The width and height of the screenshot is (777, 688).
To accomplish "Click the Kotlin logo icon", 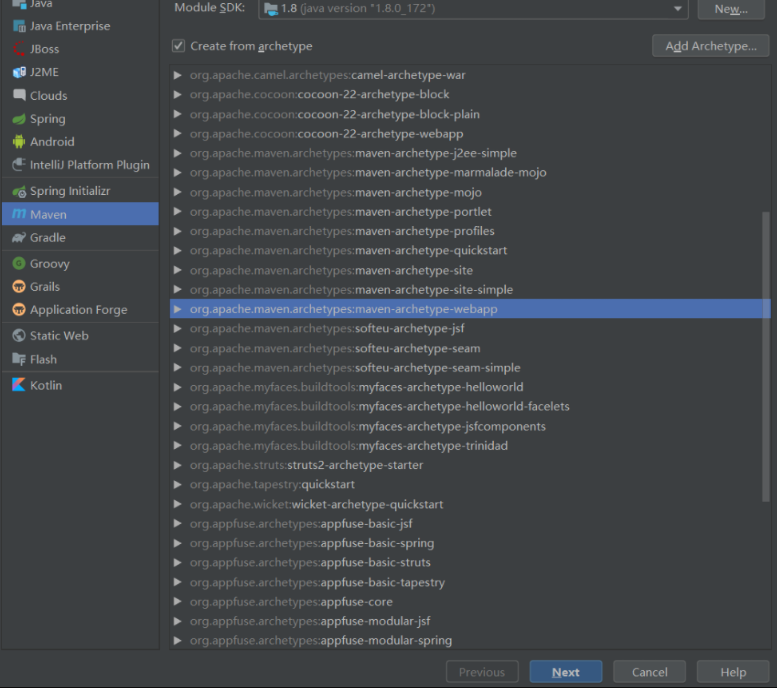I will click(19, 385).
